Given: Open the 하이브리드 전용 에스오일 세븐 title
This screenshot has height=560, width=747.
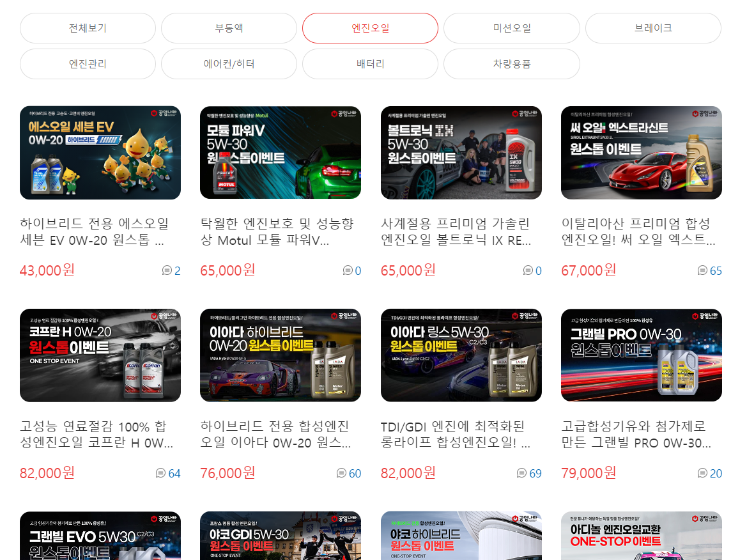Looking at the screenshot, I should (95, 231).
